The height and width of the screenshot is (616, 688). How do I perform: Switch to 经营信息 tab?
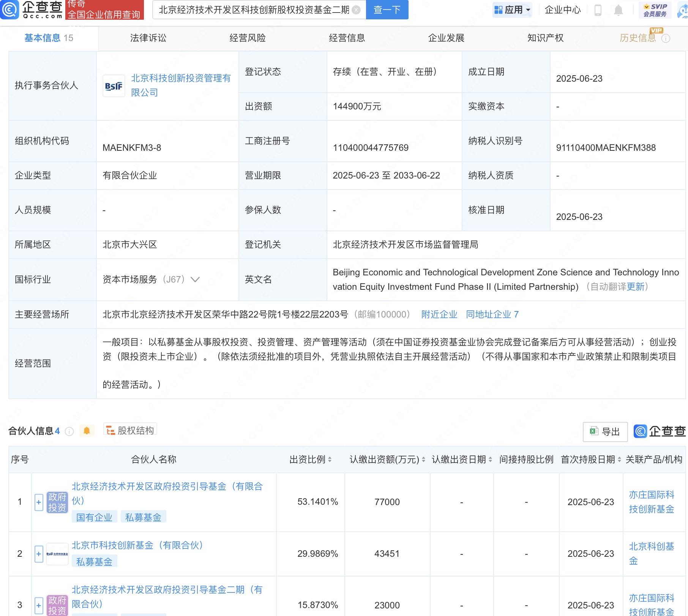pos(347,38)
